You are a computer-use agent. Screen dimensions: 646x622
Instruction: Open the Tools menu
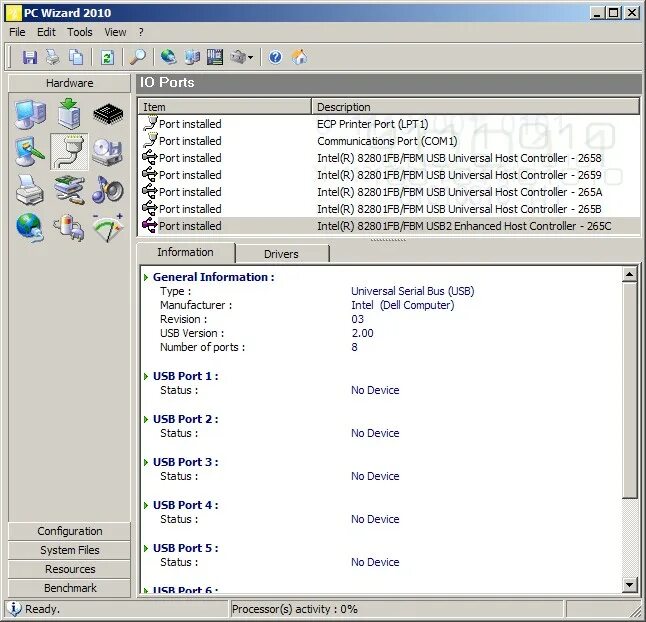tap(80, 32)
